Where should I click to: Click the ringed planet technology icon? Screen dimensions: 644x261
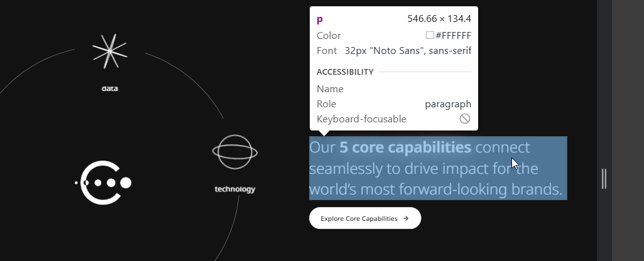pos(234,152)
